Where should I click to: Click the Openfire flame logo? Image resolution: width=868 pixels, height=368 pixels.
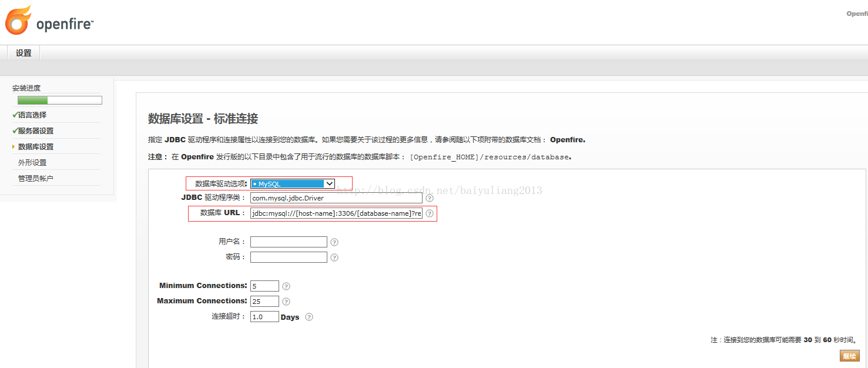tap(18, 20)
